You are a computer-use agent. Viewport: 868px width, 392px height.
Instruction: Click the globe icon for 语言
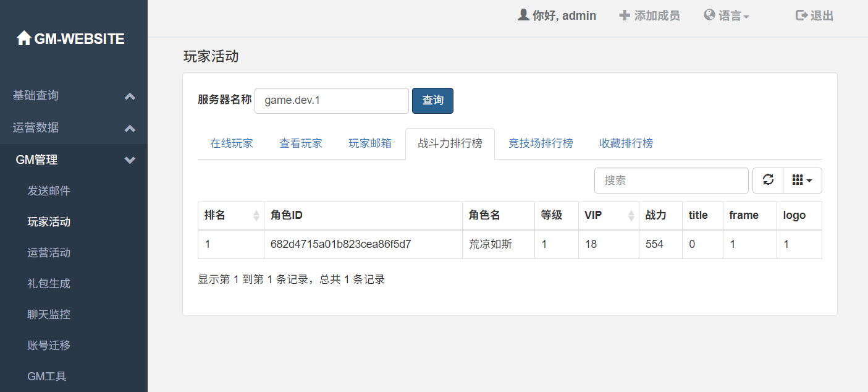[x=709, y=15]
